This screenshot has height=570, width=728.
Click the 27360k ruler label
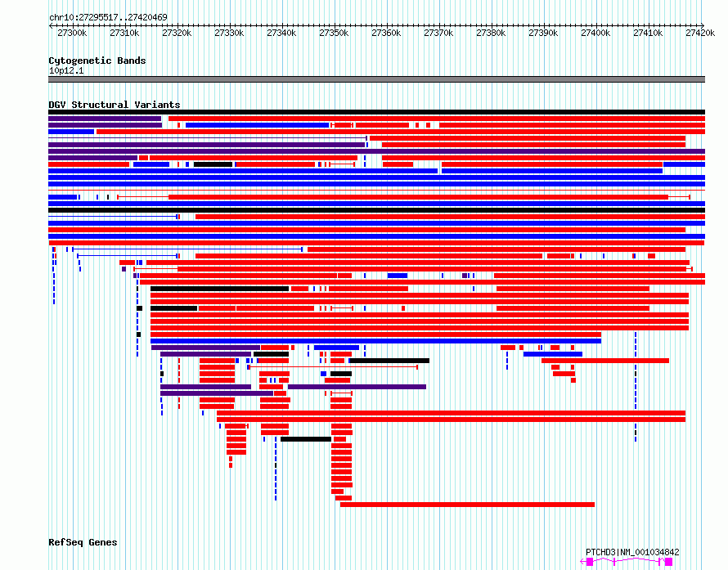coord(386,33)
